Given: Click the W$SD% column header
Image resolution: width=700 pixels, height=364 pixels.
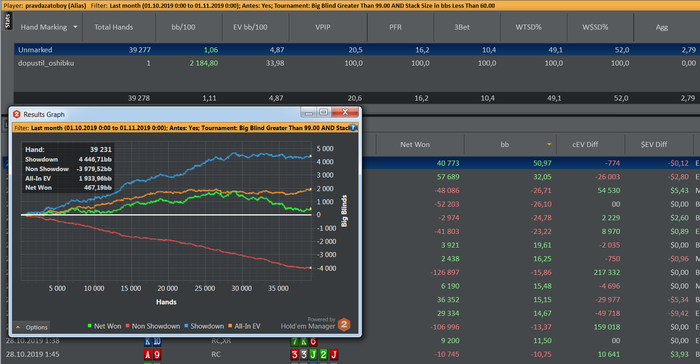Looking at the screenshot, I should point(595,27).
